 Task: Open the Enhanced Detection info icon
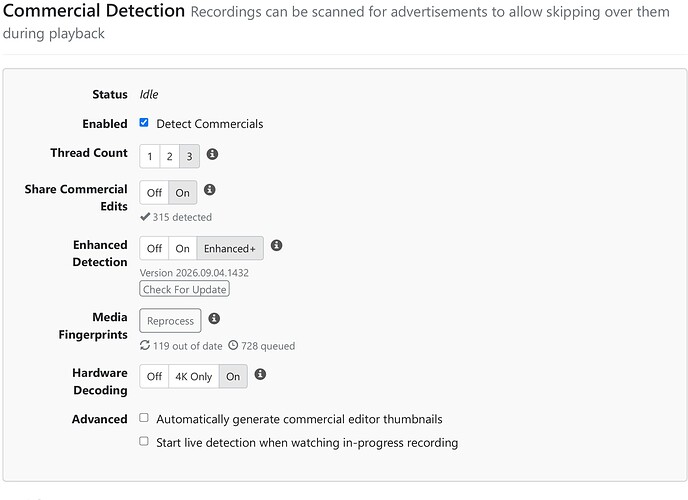tap(276, 245)
